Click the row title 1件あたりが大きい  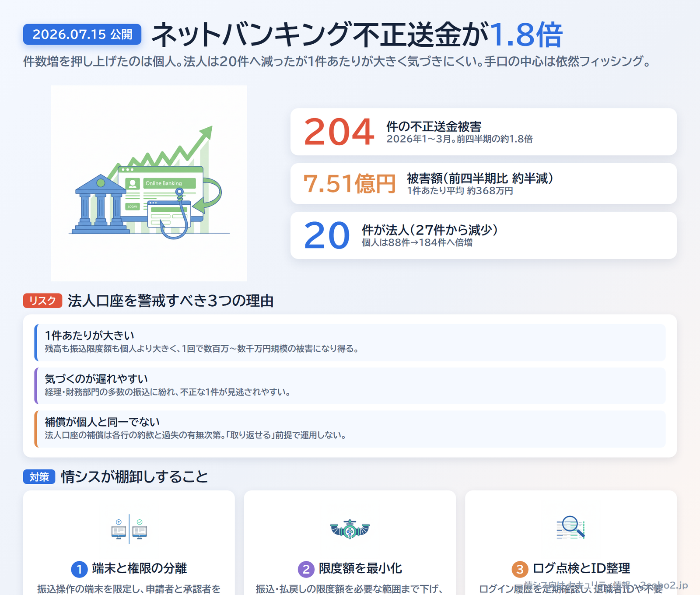pos(89,335)
